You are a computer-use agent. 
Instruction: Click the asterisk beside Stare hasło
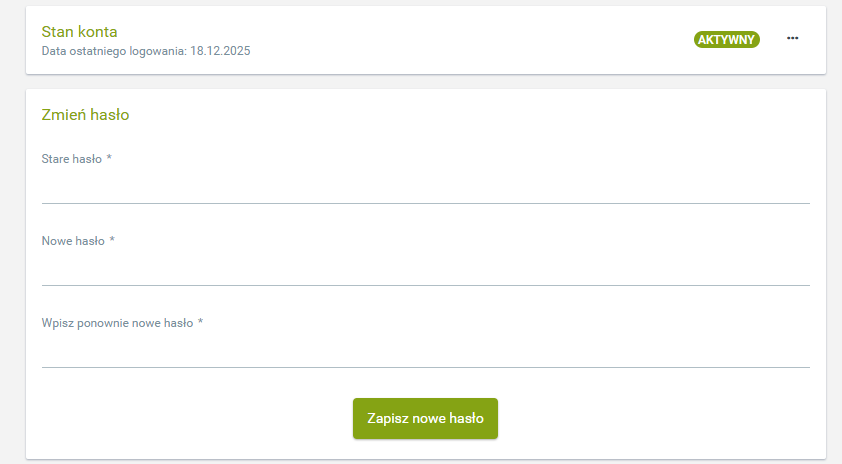click(x=109, y=158)
